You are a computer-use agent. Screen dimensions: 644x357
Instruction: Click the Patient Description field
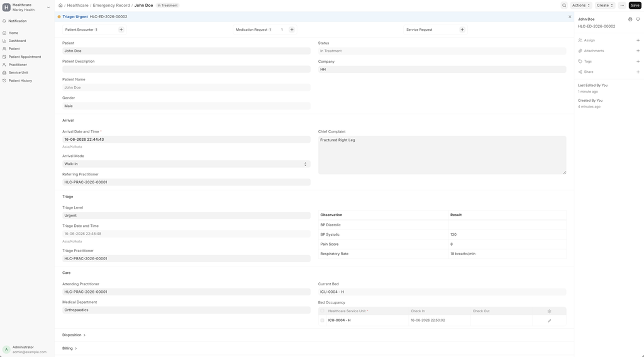click(x=186, y=69)
